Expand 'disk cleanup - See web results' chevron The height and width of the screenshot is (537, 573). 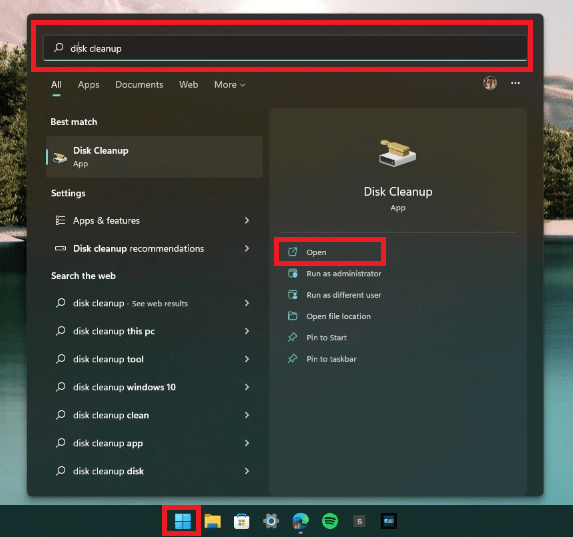(x=247, y=303)
